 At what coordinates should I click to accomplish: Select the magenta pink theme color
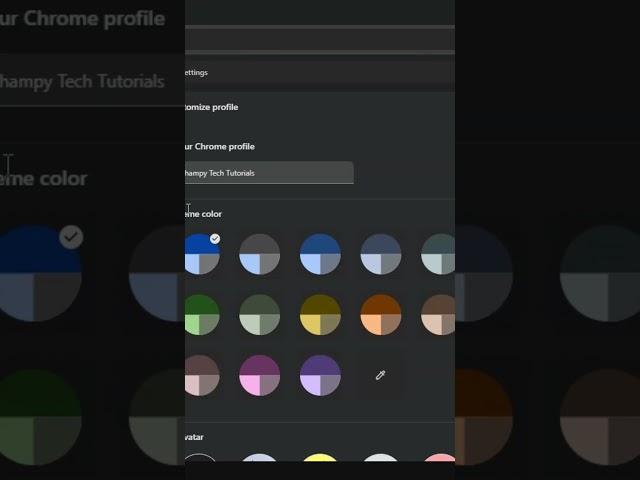pyautogui.click(x=259, y=375)
